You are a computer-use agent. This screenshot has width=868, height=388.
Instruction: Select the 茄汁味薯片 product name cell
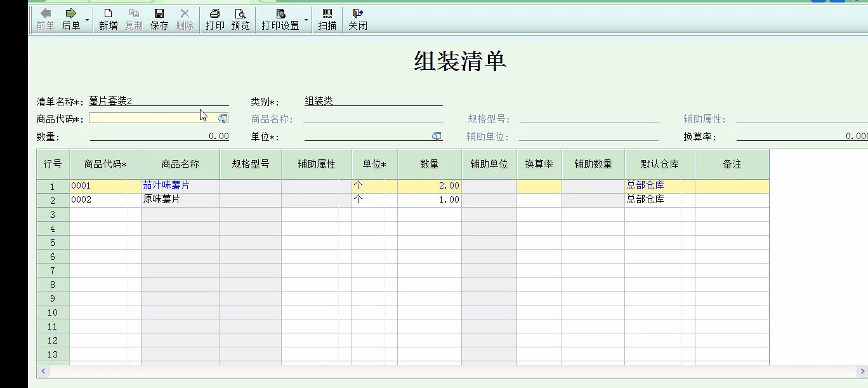[180, 186]
